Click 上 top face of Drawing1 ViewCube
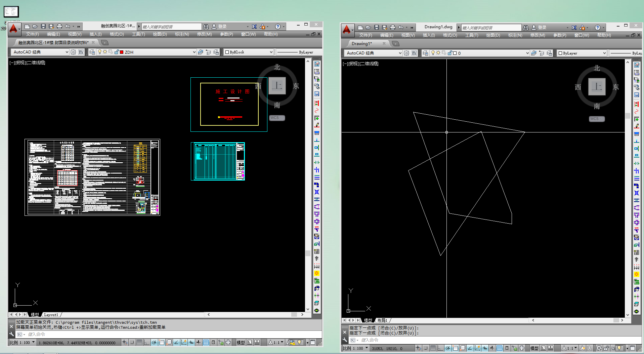This screenshot has width=644, height=354. [x=597, y=87]
